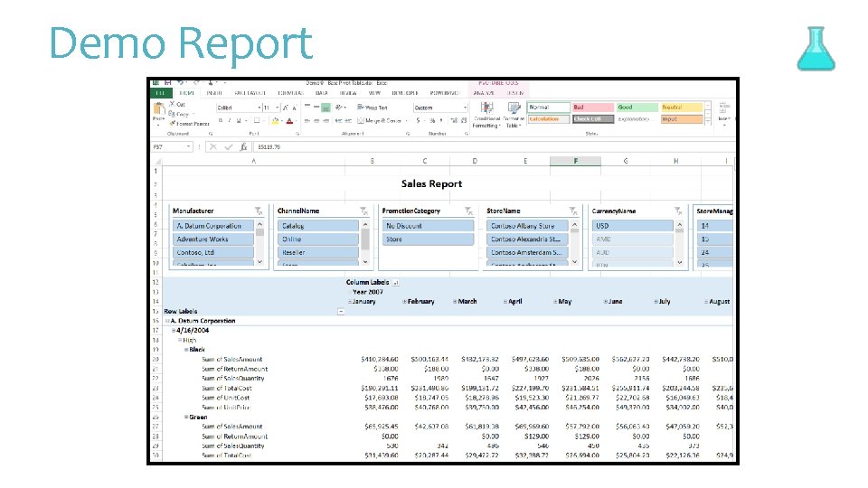Expand the February column group
The image size is (868, 488).
[x=404, y=302]
